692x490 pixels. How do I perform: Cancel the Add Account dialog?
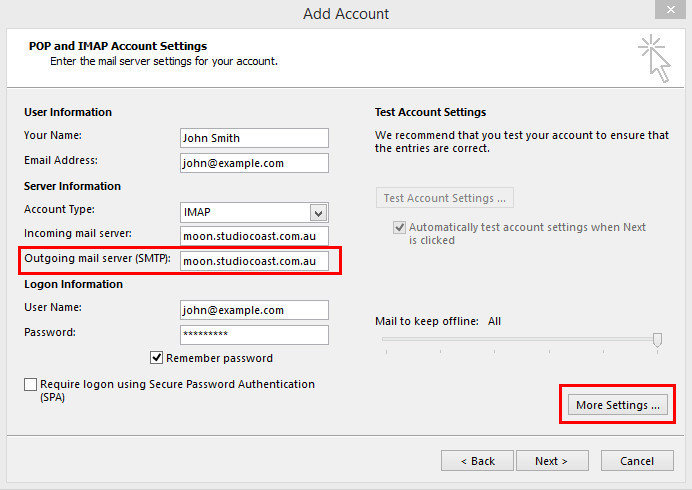(x=637, y=461)
